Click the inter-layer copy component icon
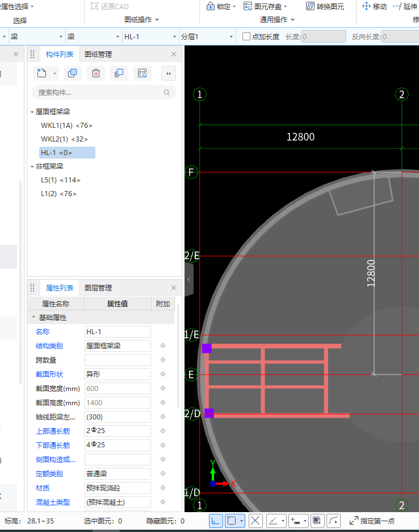 coord(119,73)
